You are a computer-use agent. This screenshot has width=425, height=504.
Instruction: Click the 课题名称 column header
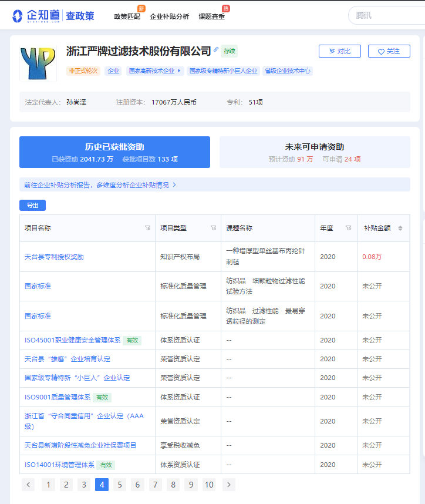239,228
